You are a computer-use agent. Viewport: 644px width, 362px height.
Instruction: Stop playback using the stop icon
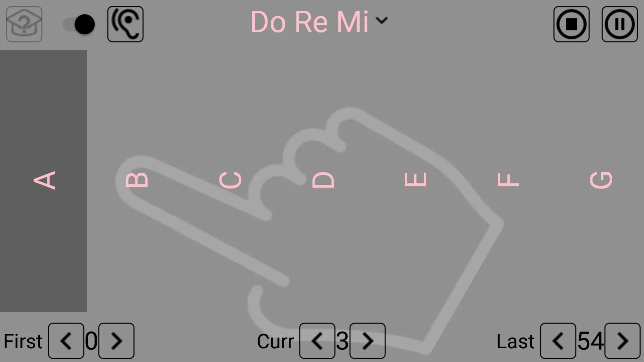tap(572, 24)
